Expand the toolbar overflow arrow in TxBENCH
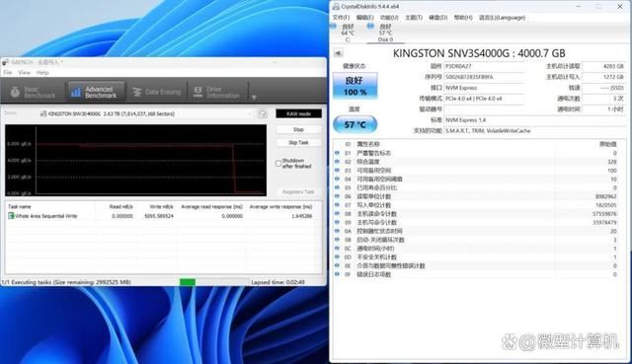Screen dimensions: 632x364 (x=254, y=98)
